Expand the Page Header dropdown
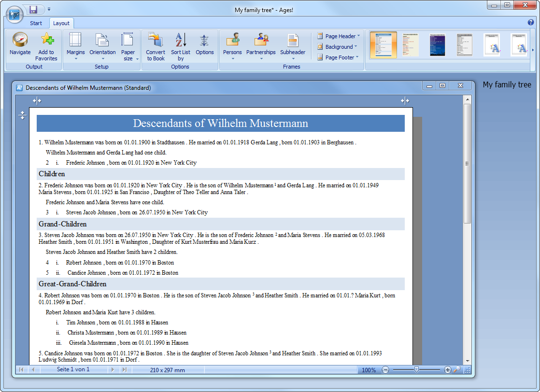540x392 pixels. 339,36
